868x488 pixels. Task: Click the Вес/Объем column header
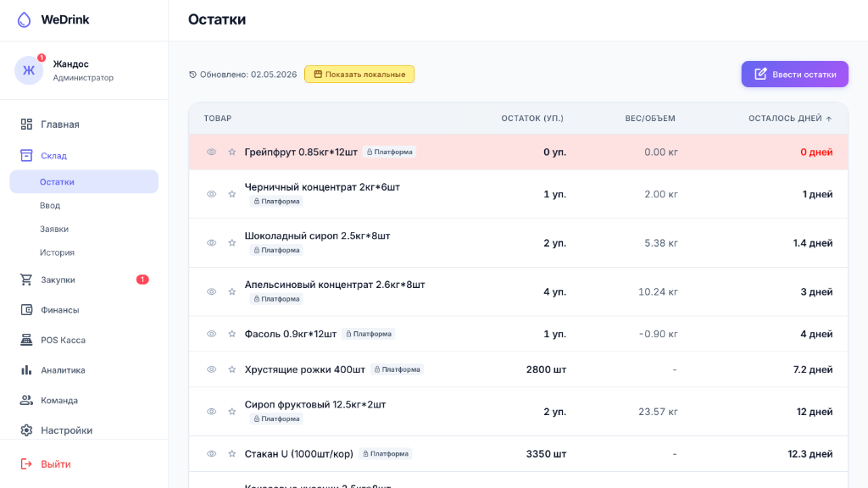[x=650, y=119]
